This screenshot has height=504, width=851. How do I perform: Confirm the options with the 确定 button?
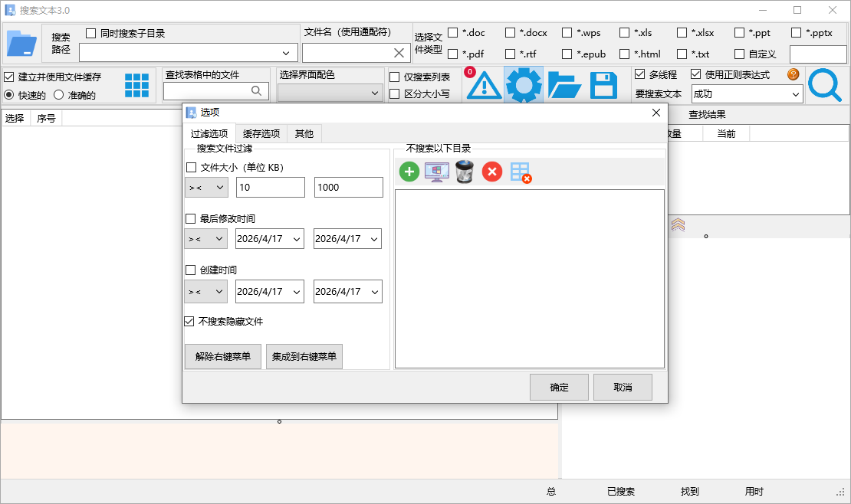point(559,387)
